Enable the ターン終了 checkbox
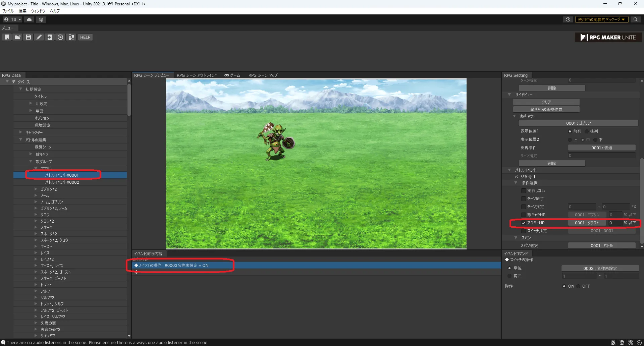 (523, 198)
